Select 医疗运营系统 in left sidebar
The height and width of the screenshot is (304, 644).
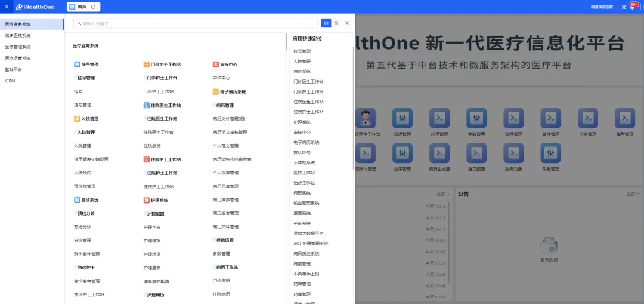(32, 59)
